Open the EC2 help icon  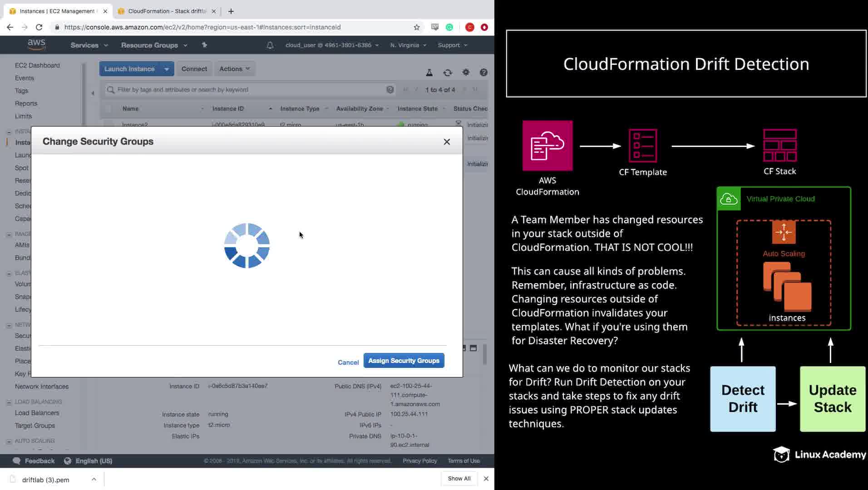pos(483,73)
